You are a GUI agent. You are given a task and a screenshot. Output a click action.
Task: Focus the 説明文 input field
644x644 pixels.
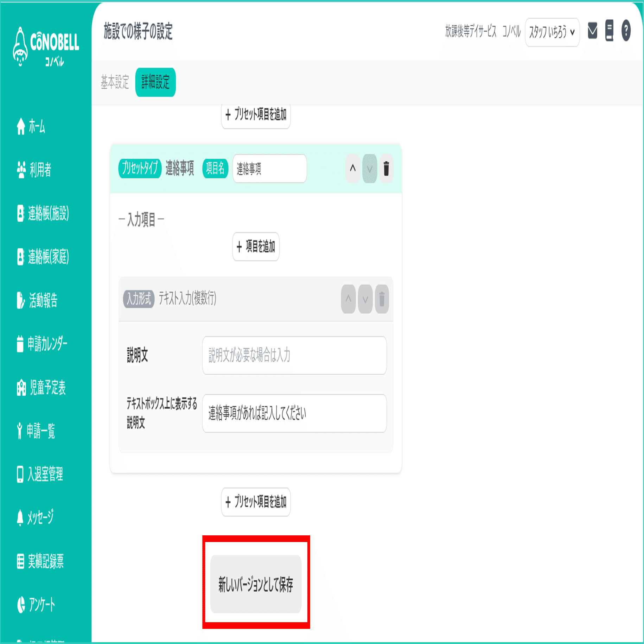point(294,355)
